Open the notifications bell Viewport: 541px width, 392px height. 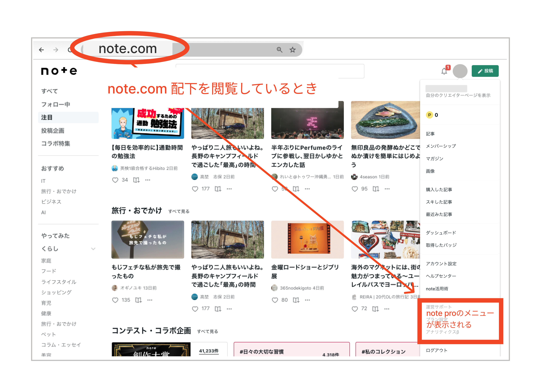pos(444,71)
